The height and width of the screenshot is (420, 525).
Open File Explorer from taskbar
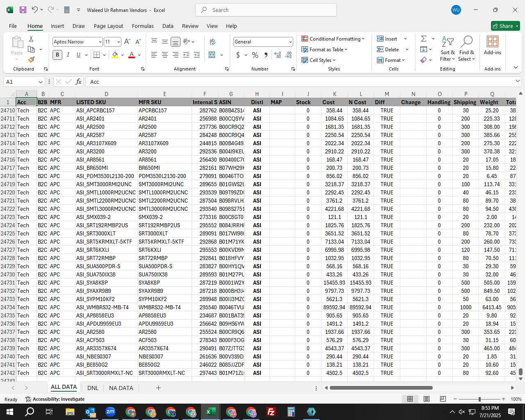pyautogui.click(x=70, y=412)
